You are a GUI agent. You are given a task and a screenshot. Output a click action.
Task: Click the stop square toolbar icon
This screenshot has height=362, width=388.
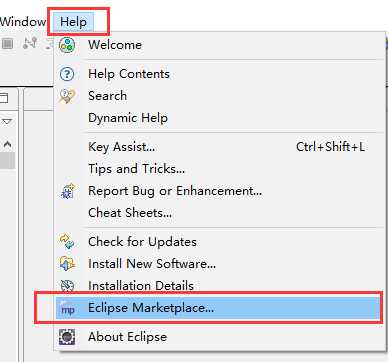click(x=8, y=44)
